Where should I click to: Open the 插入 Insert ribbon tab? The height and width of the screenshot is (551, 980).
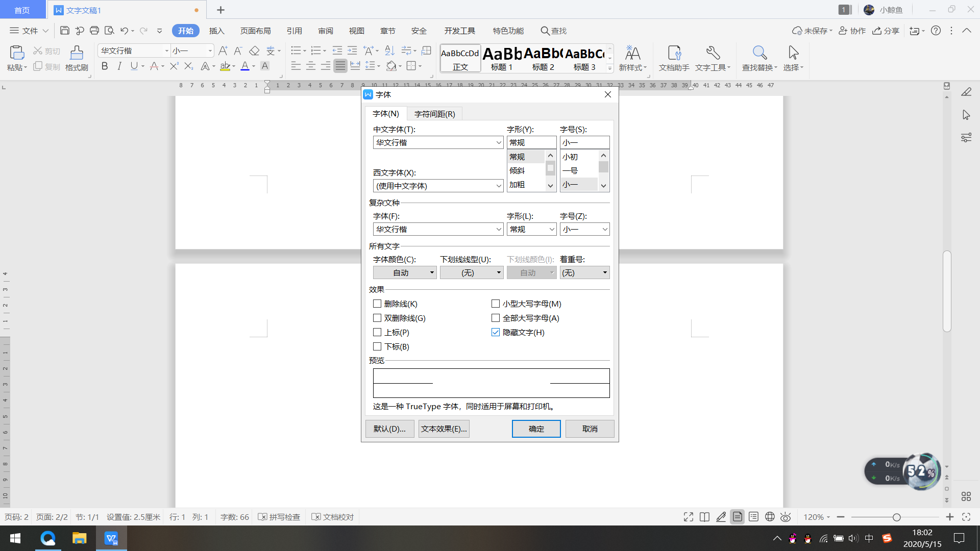pyautogui.click(x=216, y=31)
